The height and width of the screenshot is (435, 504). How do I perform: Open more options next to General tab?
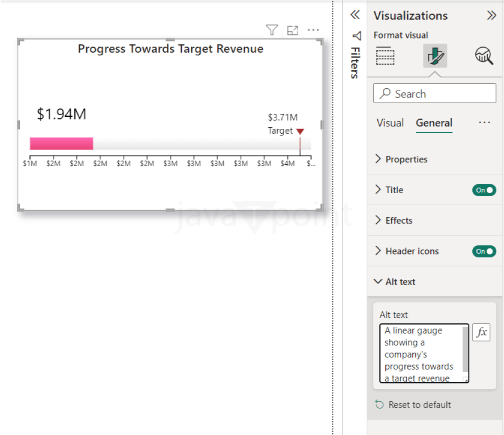484,123
